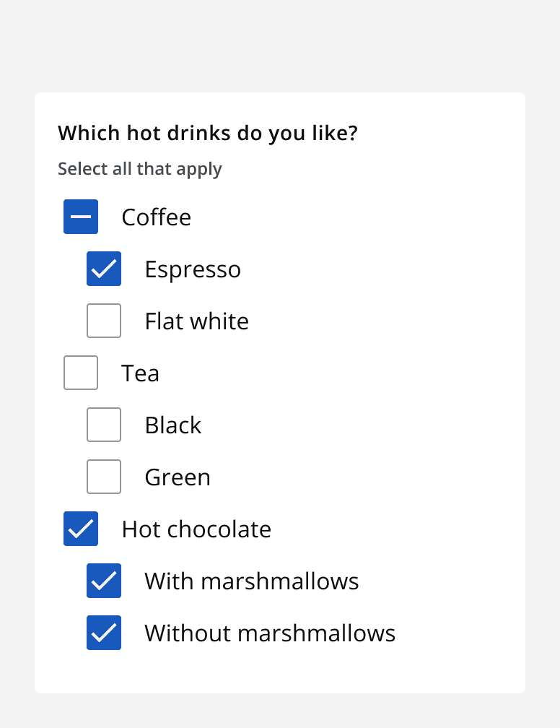Click the indeterminate Coffee checkbox

pos(81,217)
